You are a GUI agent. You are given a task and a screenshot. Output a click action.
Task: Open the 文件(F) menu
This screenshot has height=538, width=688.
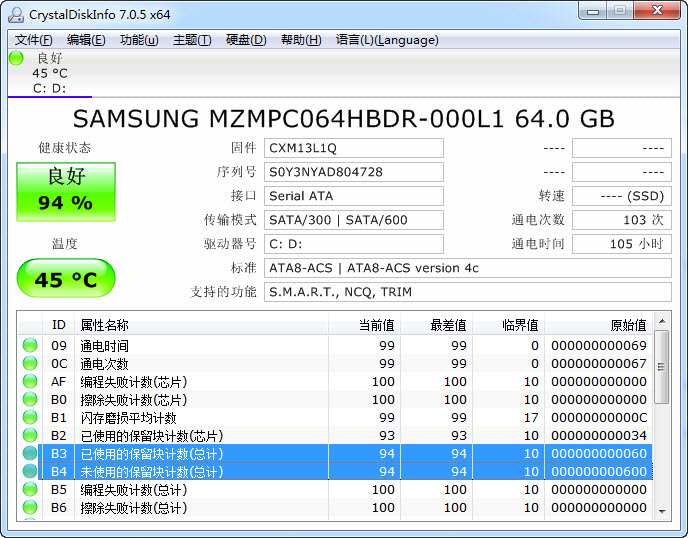tap(33, 40)
